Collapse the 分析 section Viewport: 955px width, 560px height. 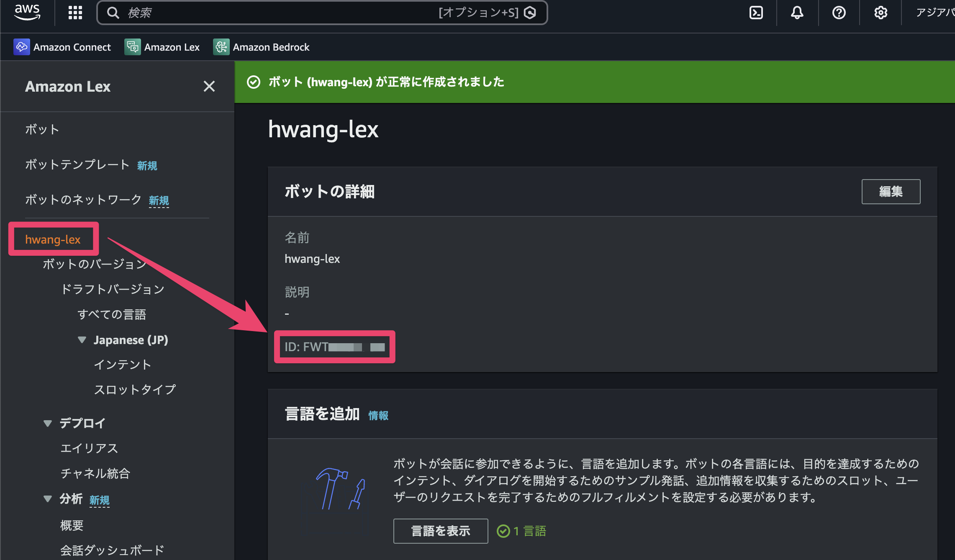48,498
